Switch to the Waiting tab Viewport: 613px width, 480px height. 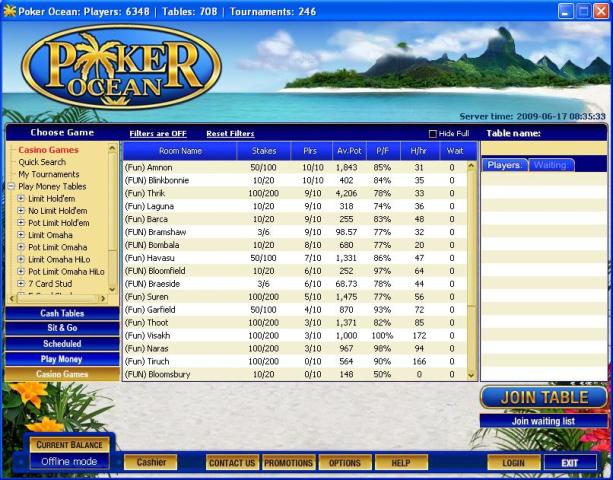coord(551,165)
